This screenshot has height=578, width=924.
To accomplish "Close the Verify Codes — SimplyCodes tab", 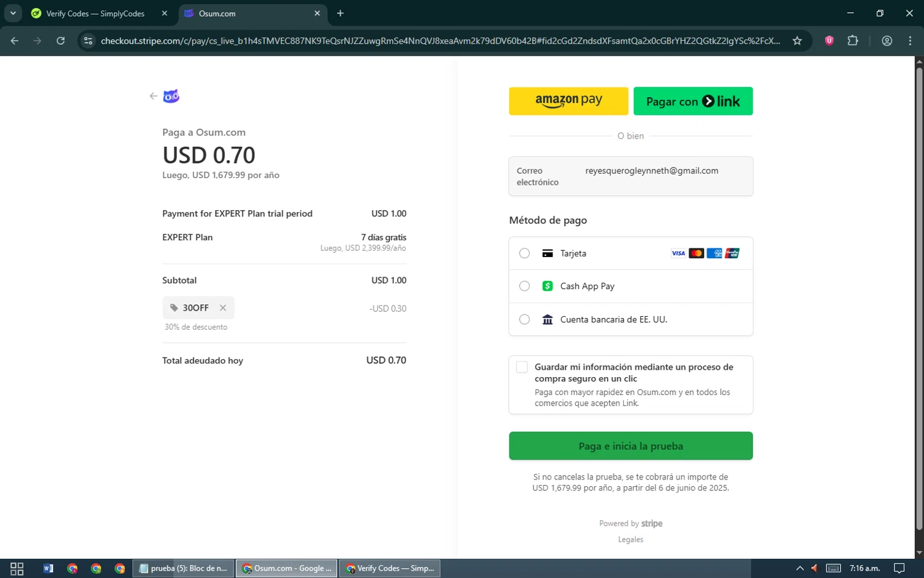I will pos(164,14).
